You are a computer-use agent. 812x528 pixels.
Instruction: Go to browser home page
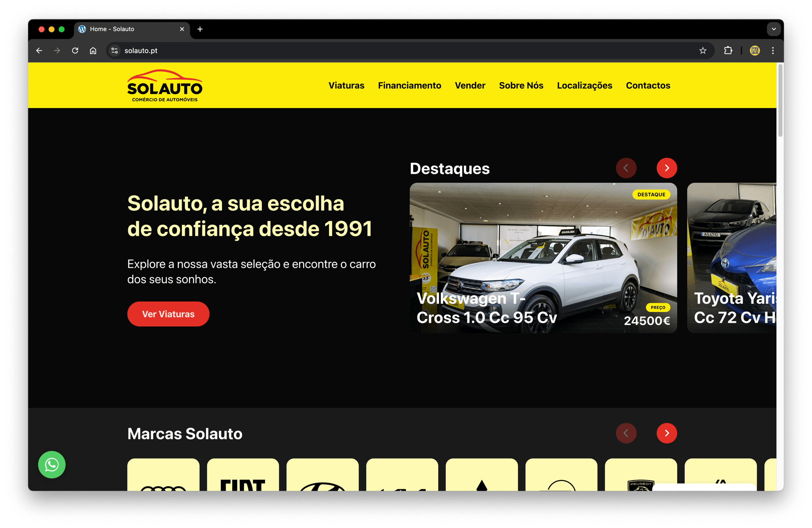[x=93, y=51]
